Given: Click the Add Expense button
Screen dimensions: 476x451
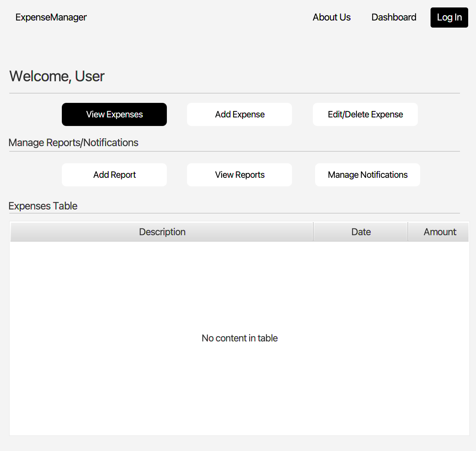Looking at the screenshot, I should (x=239, y=114).
